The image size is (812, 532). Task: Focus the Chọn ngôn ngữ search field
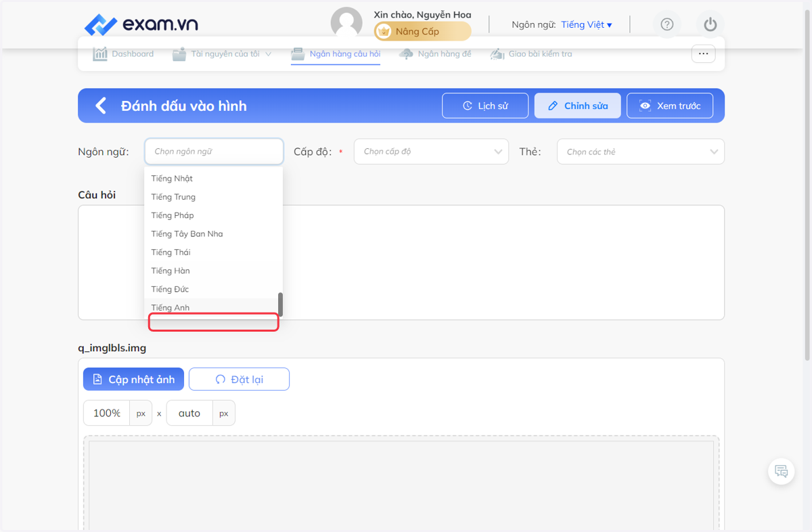point(214,152)
